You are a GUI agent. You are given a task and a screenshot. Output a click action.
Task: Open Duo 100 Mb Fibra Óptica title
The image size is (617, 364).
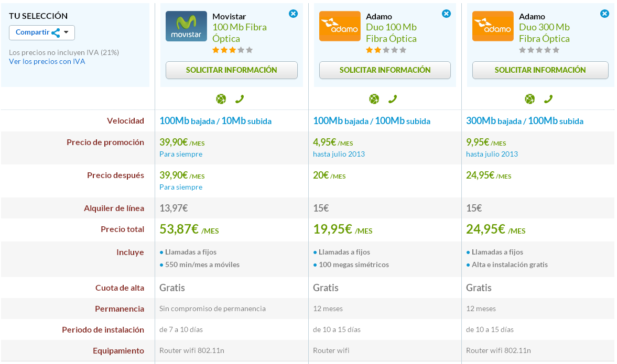pyautogui.click(x=391, y=33)
